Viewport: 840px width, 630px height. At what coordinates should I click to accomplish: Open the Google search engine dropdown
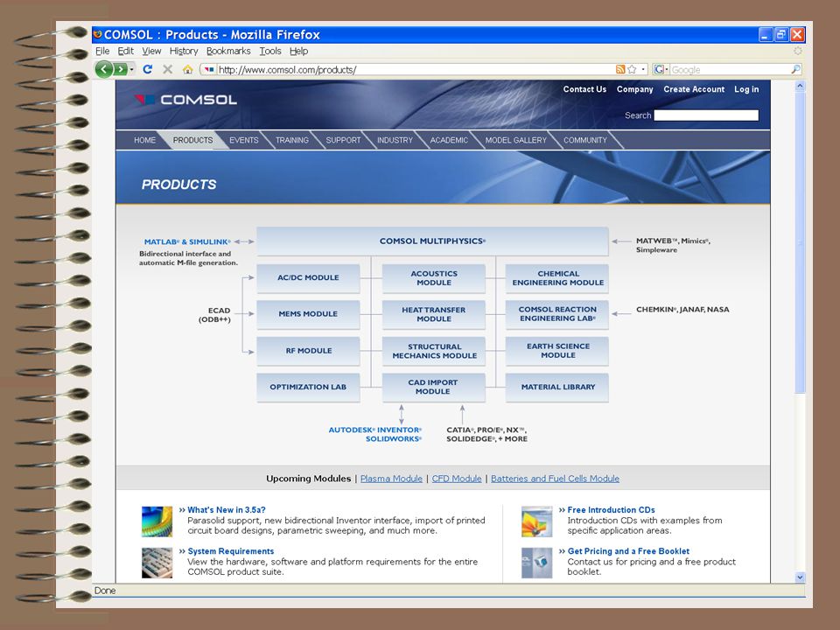(661, 69)
